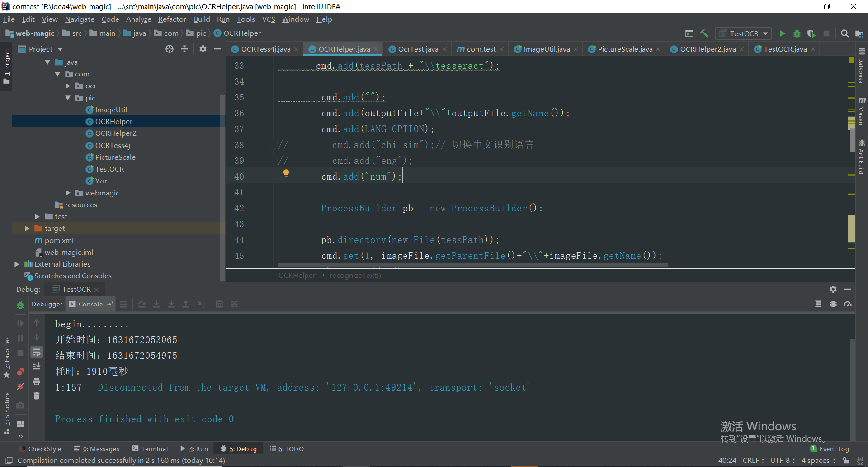The width and height of the screenshot is (868, 467).
Task: Click editor horizontal scrollbar
Action: click(x=473, y=266)
